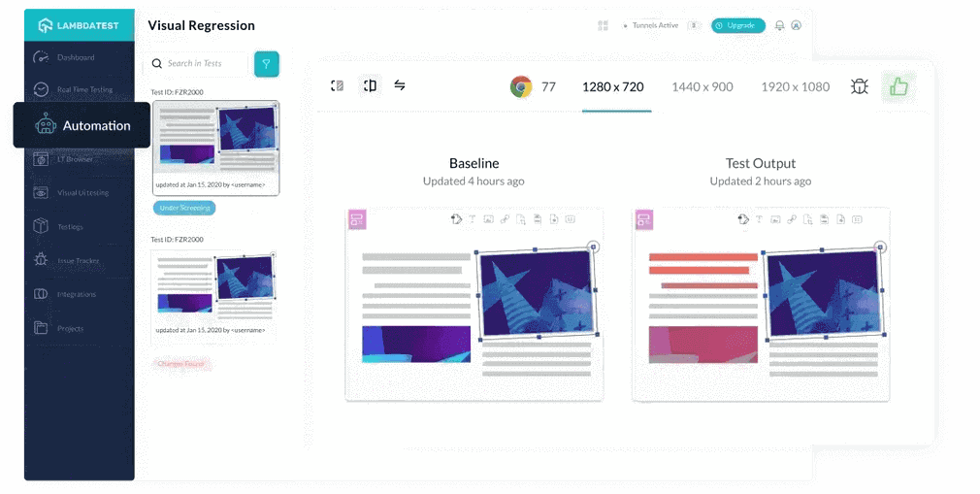This screenshot has width=980, height=494.
Task: Select the side-by-side comparison view icon
Action: point(370,85)
